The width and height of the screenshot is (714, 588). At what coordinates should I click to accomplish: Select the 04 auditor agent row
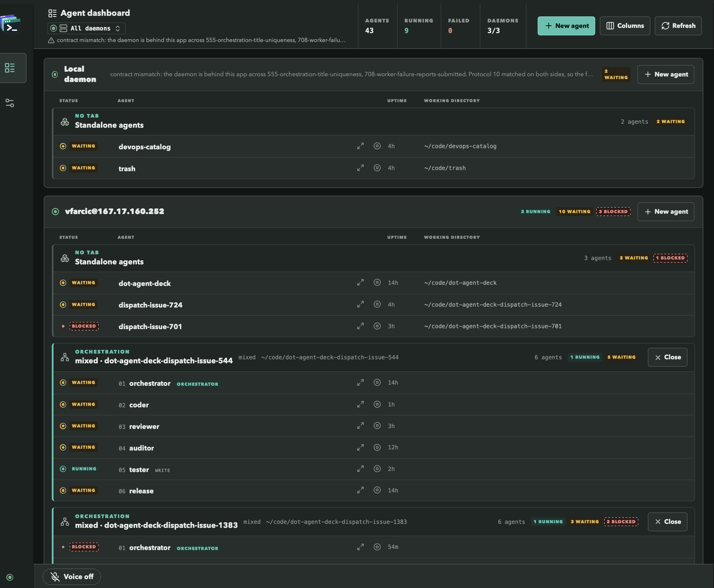[374, 447]
